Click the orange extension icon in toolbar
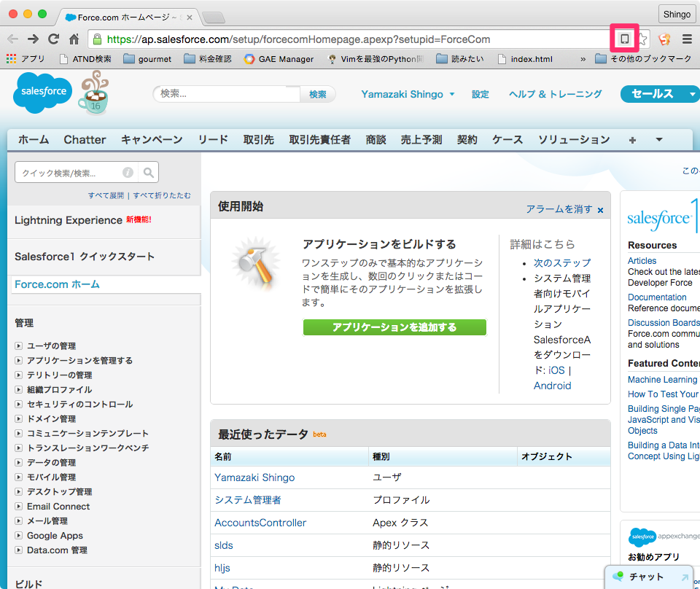The image size is (700, 589). [664, 39]
